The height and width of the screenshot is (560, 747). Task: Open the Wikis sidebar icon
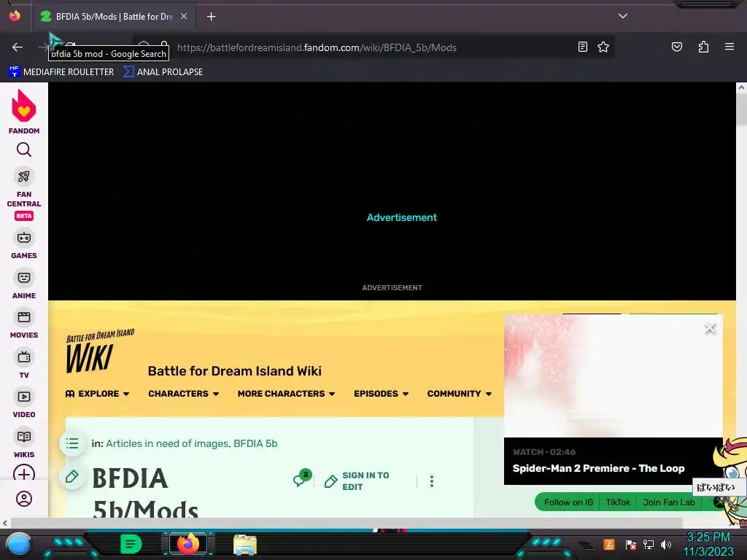point(24,437)
